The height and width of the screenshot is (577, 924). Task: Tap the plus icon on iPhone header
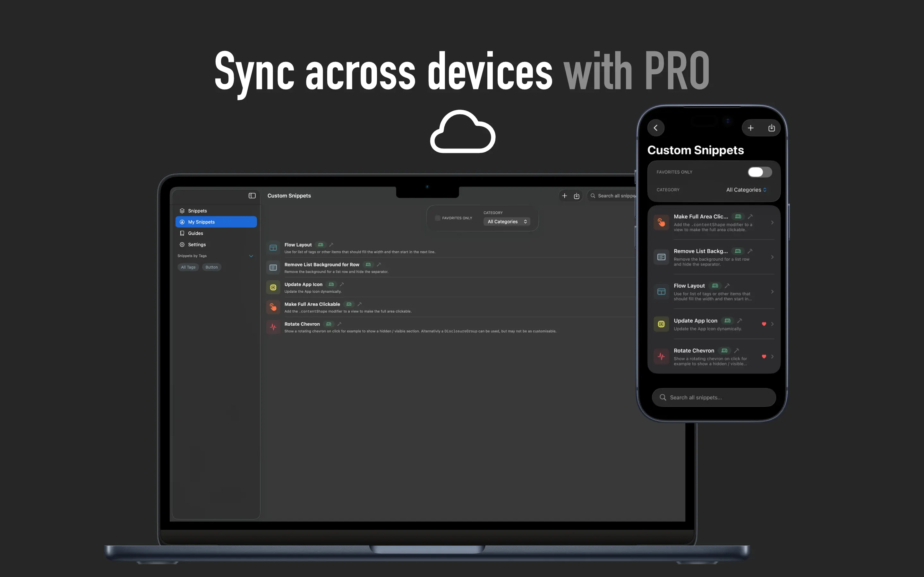pyautogui.click(x=751, y=128)
